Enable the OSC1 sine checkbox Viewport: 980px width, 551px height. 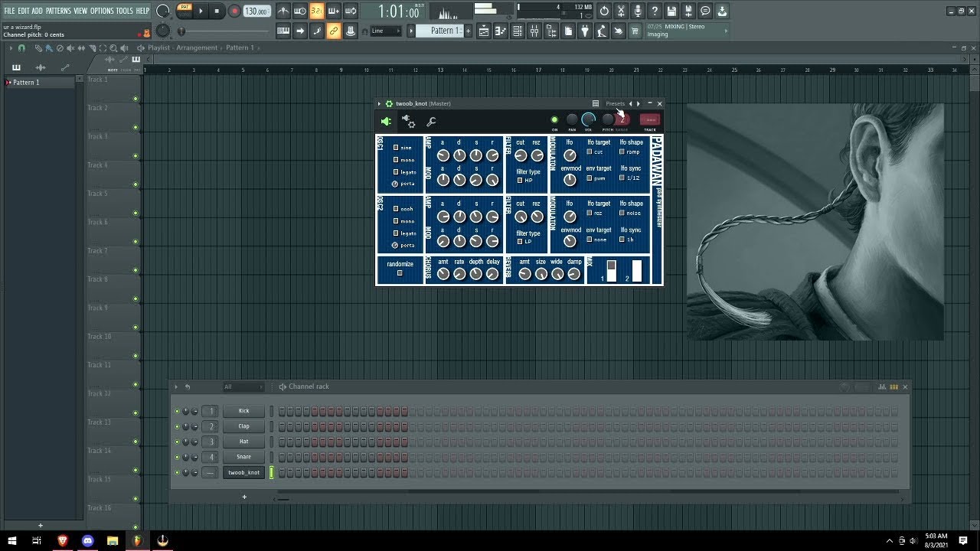396,148
